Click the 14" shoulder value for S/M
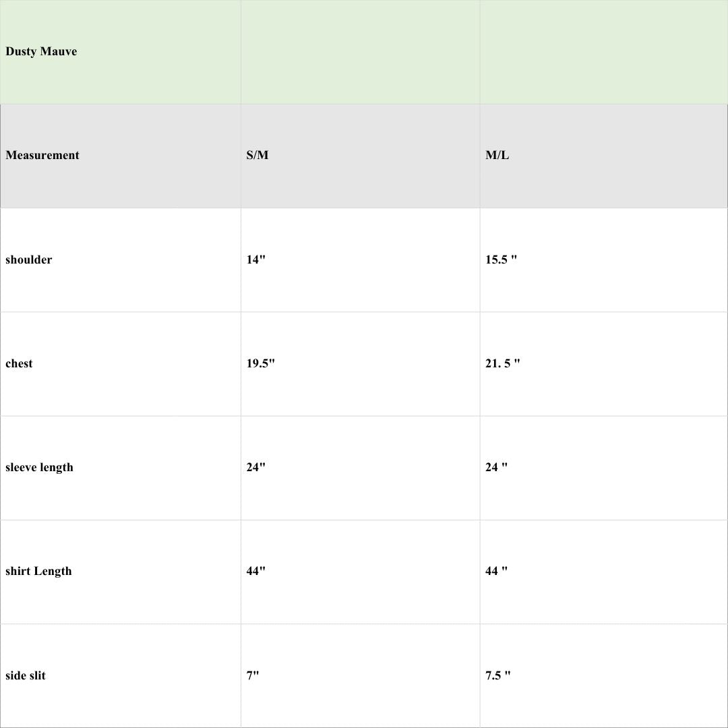Screen dimensions: 728x728 point(256,260)
